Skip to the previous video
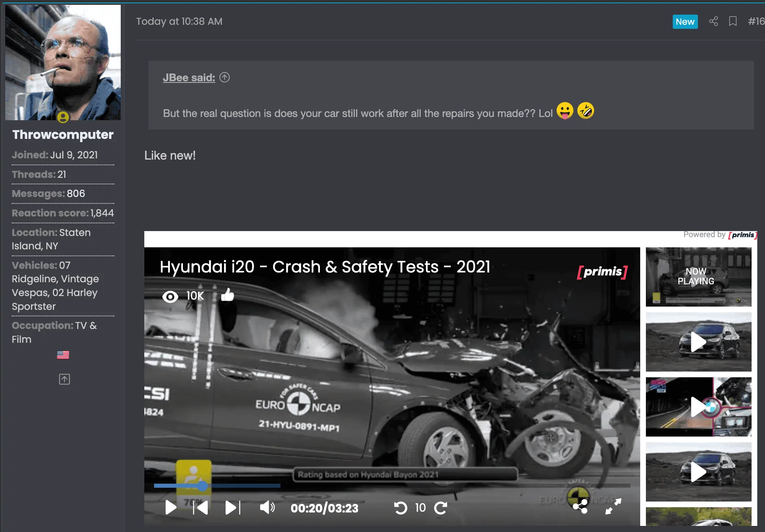This screenshot has height=532, width=765. pos(200,508)
